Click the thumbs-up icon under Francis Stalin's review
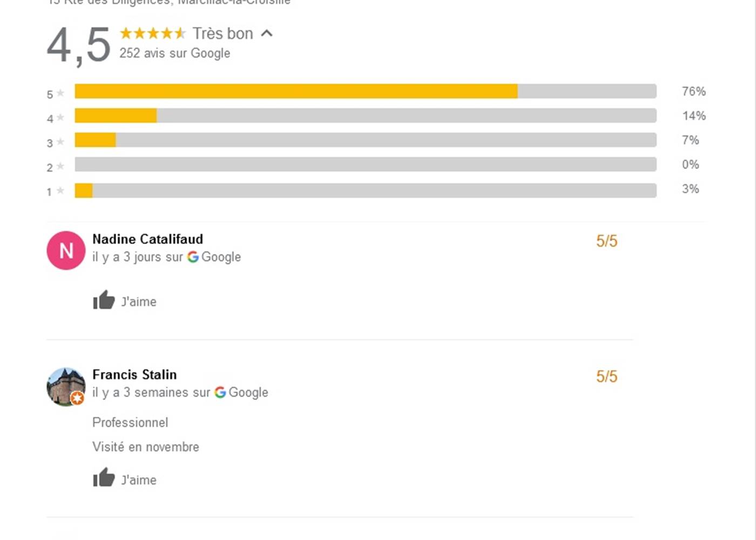This screenshot has width=756, height=540. click(x=104, y=478)
